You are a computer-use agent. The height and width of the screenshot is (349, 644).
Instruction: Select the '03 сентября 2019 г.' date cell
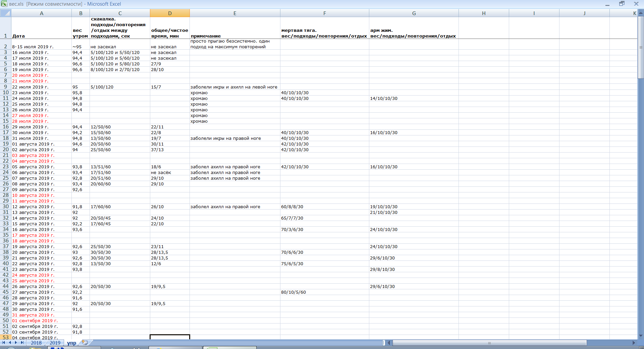tap(42, 332)
